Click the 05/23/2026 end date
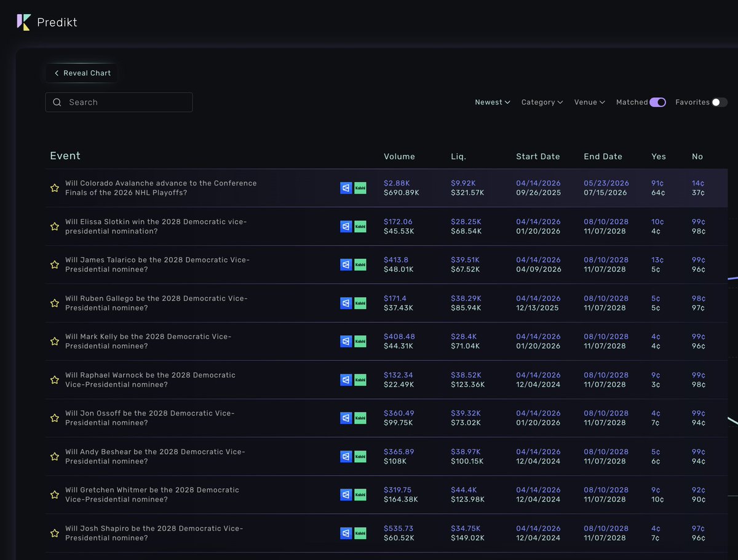This screenshot has height=560, width=738. [x=606, y=183]
